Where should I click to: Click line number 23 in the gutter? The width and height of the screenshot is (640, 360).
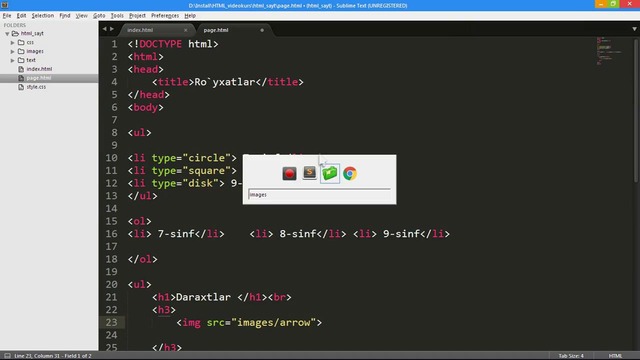click(111, 322)
